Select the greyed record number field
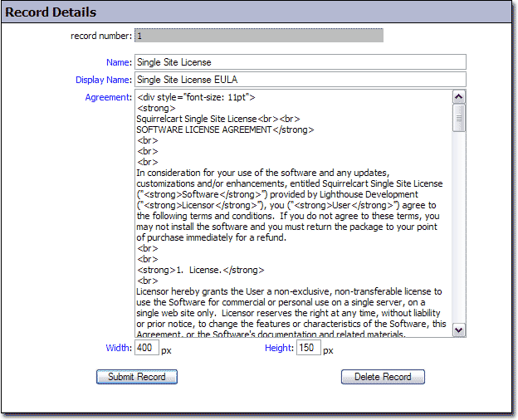 258,36
